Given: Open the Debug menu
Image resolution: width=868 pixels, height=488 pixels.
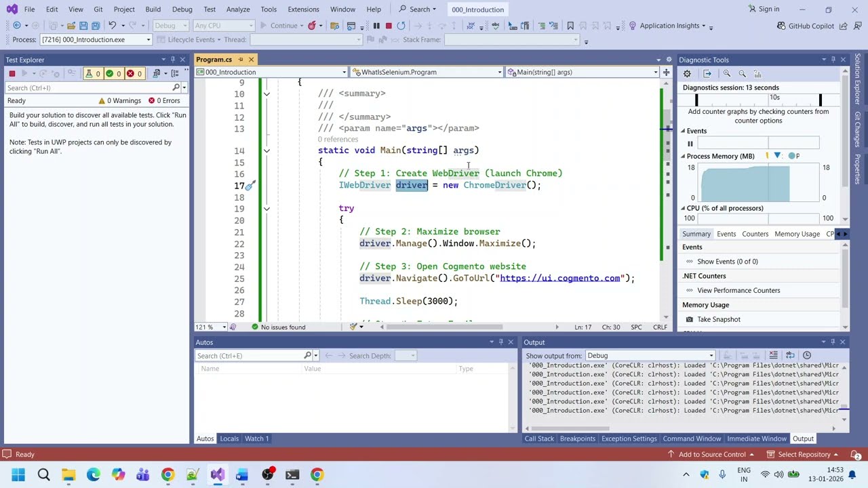Looking at the screenshot, I should [182, 9].
